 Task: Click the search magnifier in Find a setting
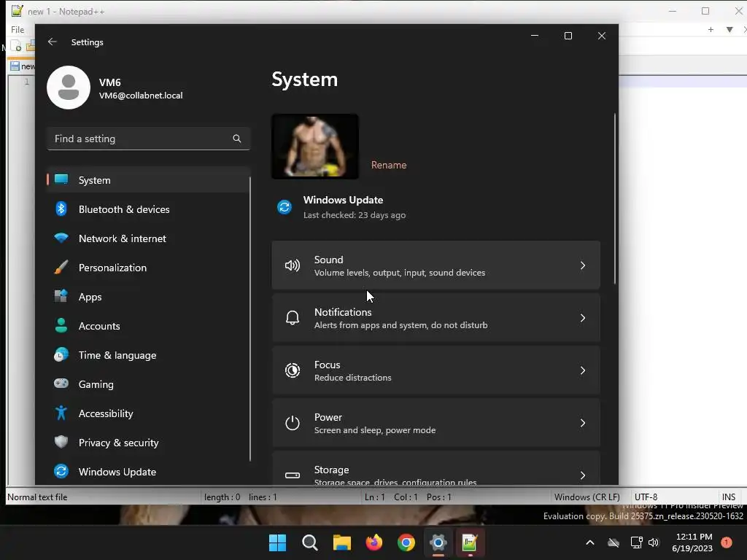[x=237, y=139]
